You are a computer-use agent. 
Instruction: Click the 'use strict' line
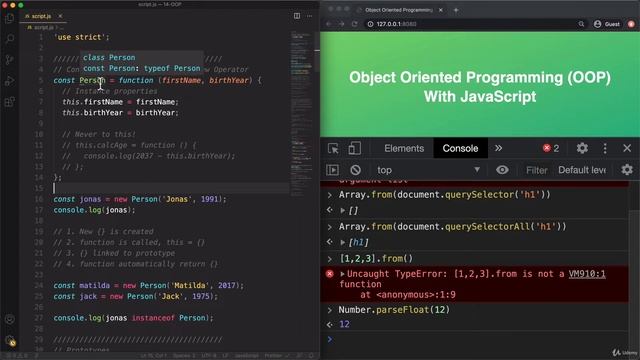(82, 37)
